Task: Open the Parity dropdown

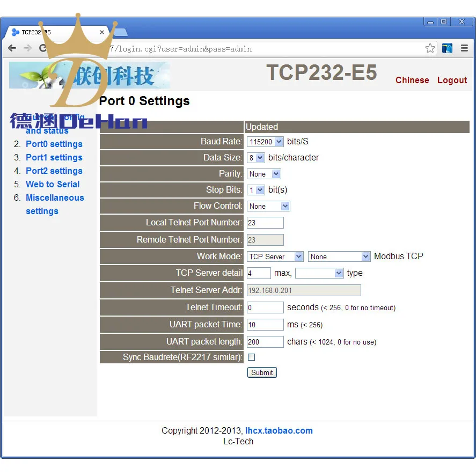Action: point(263,174)
